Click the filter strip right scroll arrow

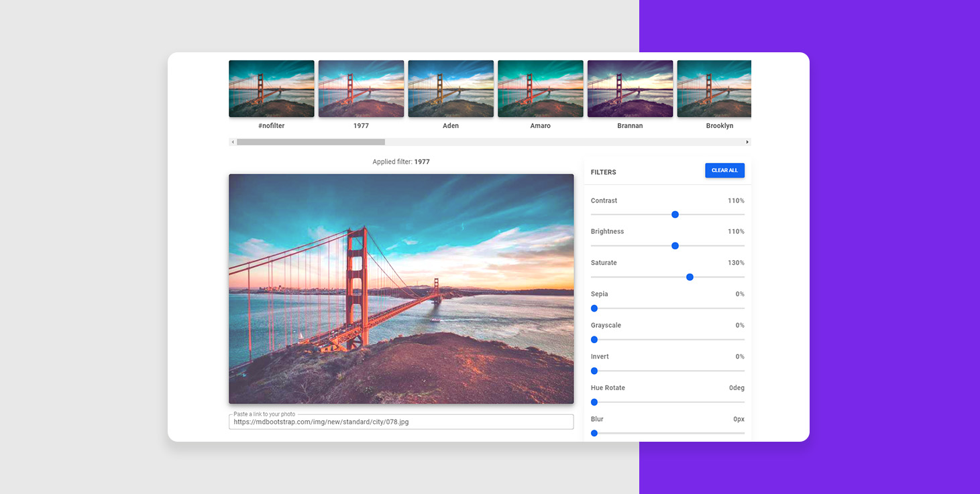[x=747, y=142]
